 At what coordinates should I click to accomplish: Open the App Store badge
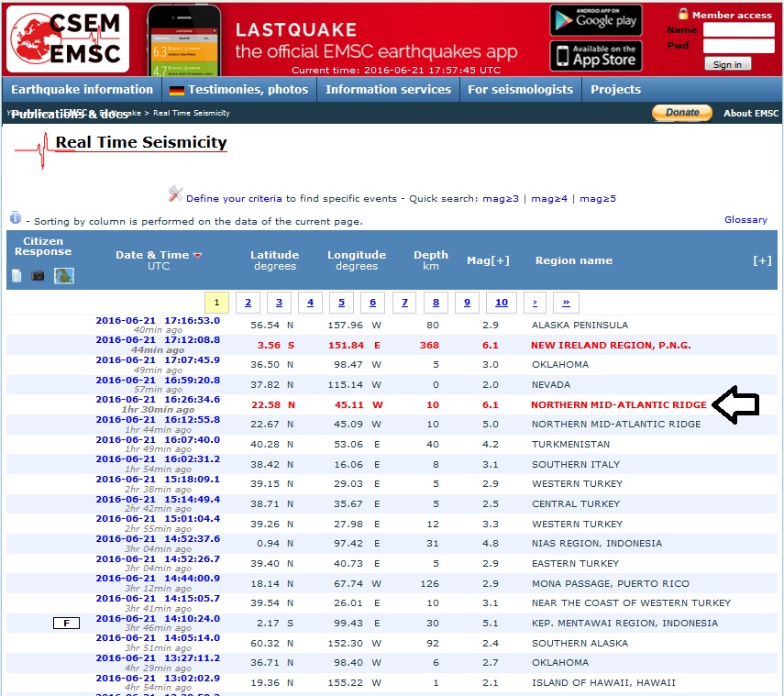pyautogui.click(x=595, y=55)
